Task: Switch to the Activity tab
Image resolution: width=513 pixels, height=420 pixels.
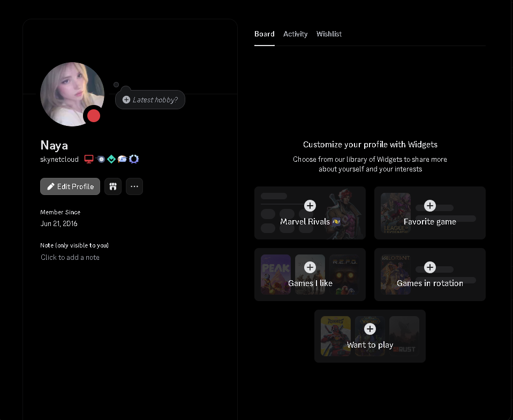Action: pos(295,34)
